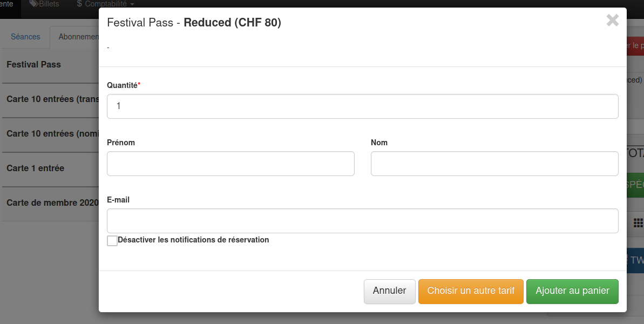Focus the Quantité input field
The image size is (644, 324).
[x=362, y=106]
